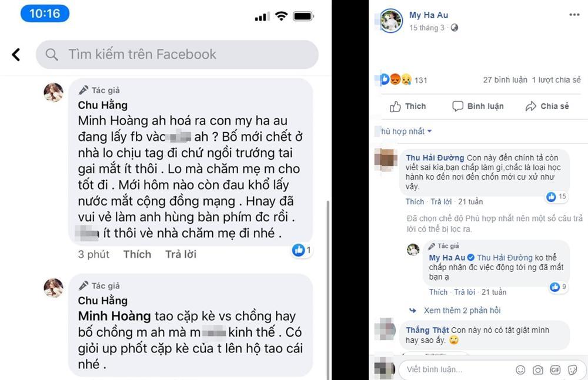Tap the back arrow above the search bar
This screenshot has height=380, width=588.
16,54
